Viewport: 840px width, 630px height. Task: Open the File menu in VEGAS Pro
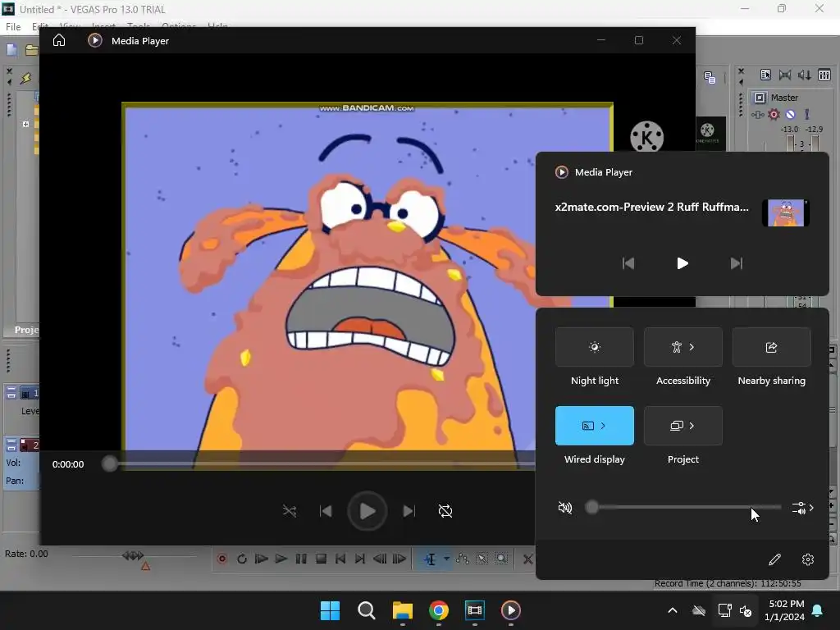click(x=13, y=26)
